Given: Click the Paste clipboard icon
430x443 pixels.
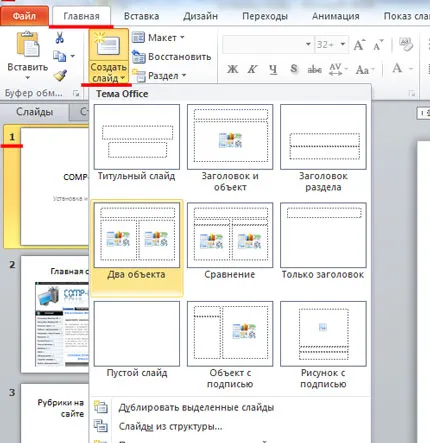Looking at the screenshot, I should 28,44.
